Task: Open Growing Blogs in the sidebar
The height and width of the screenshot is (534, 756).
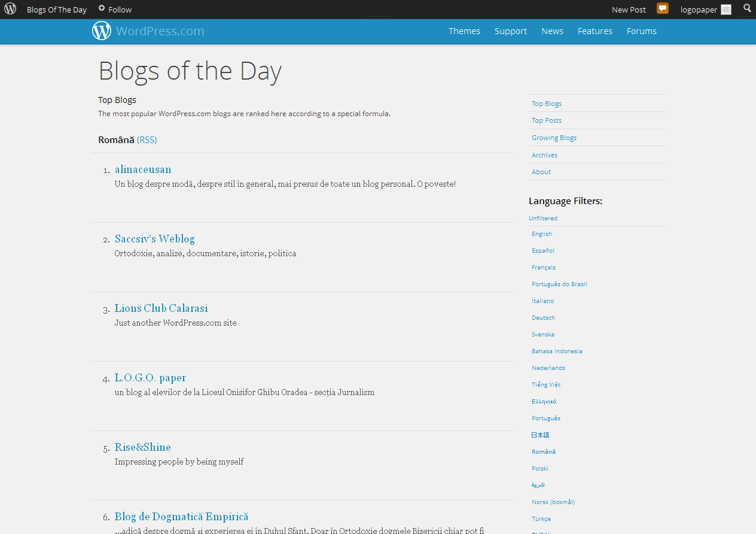Action: tap(554, 138)
